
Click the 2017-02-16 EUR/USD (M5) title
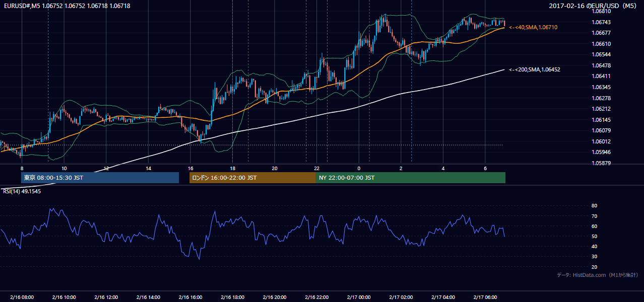pos(593,6)
